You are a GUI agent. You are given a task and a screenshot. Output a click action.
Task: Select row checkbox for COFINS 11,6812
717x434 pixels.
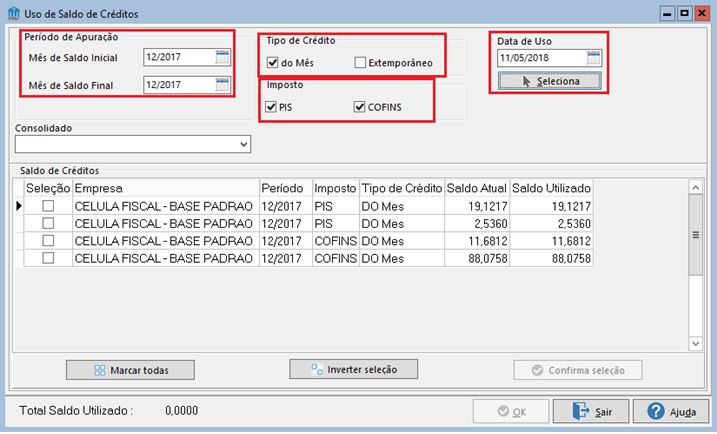[48, 241]
